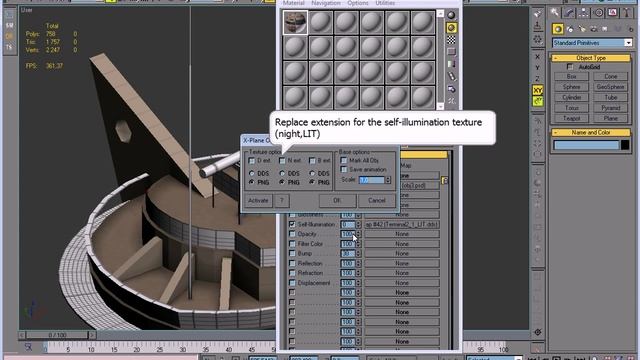
Task: Click the Teapot primitive button
Action: tap(571, 118)
